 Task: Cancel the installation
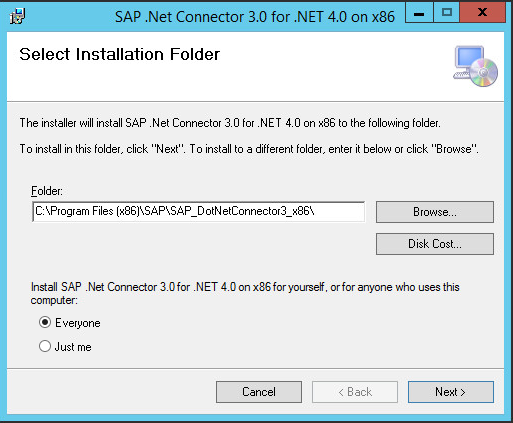pyautogui.click(x=259, y=392)
